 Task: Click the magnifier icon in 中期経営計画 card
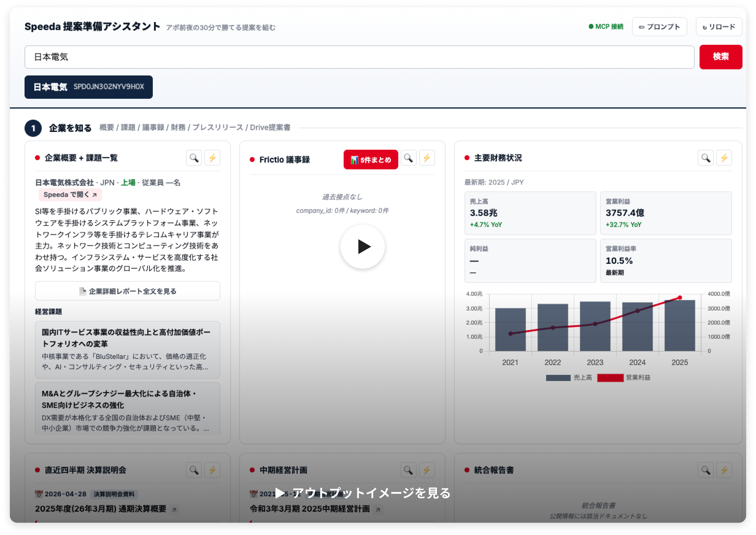click(x=408, y=470)
